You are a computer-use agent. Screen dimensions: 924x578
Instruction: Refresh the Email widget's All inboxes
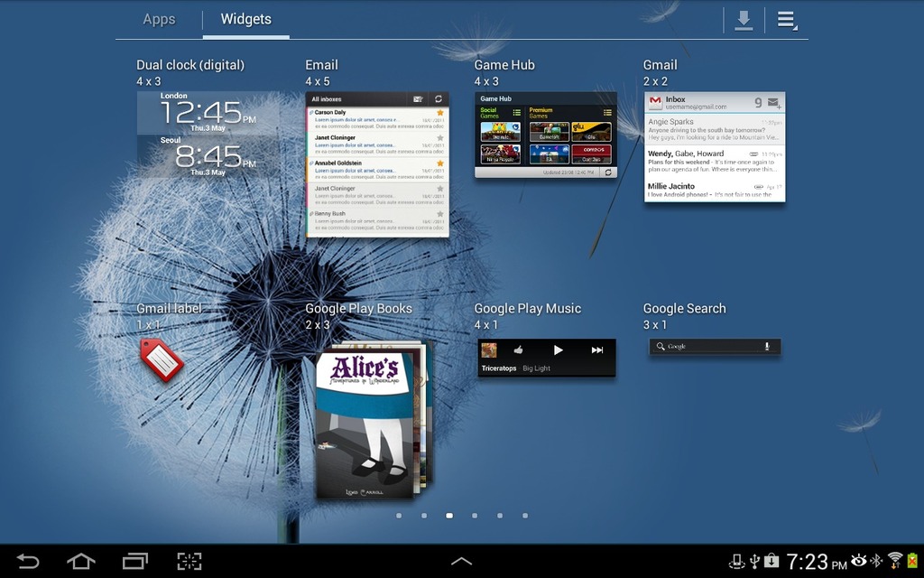(438, 99)
